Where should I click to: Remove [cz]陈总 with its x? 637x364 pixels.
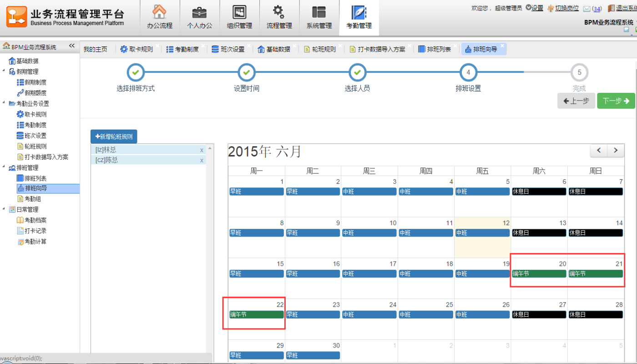[202, 160]
